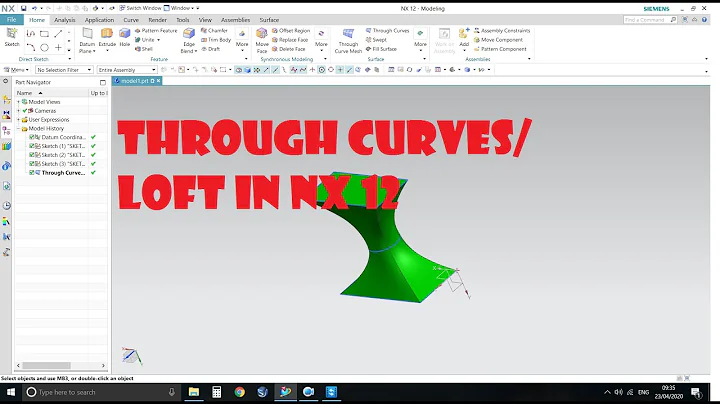Open the Entire Assembly scope dropdown
The height and width of the screenshot is (404, 720).
click(x=127, y=70)
